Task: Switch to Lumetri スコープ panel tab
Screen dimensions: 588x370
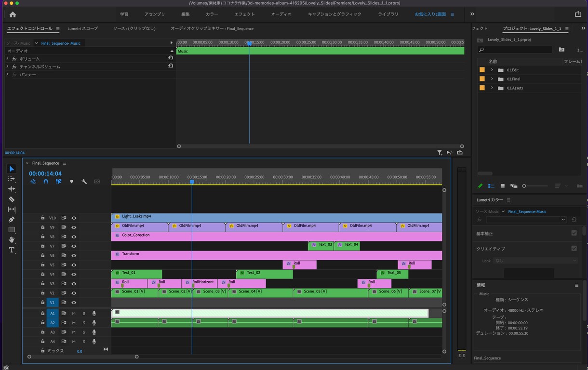Action: point(82,29)
